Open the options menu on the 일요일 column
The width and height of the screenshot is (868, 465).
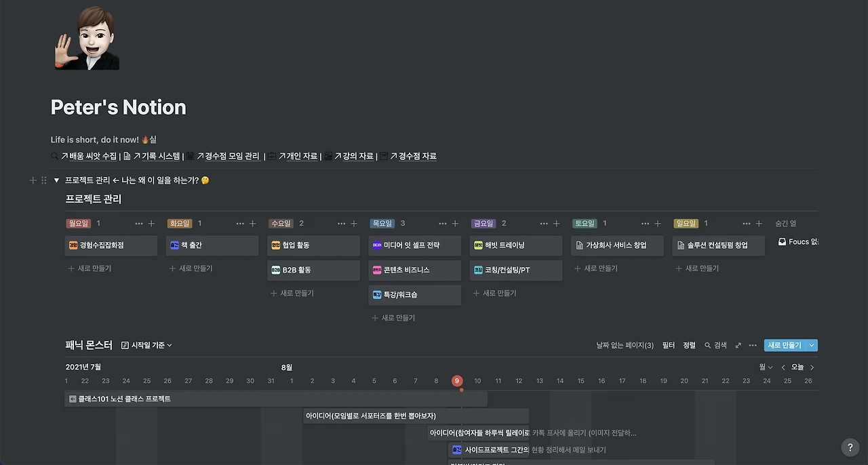point(747,223)
